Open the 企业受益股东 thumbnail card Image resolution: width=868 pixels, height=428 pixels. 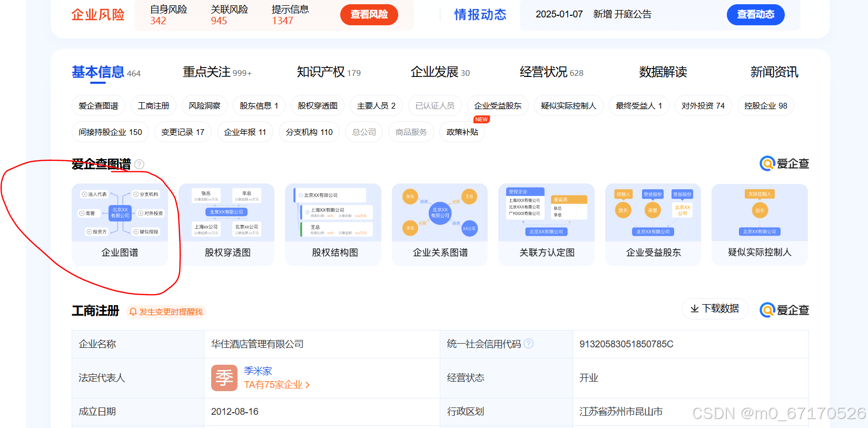pyautogui.click(x=653, y=225)
